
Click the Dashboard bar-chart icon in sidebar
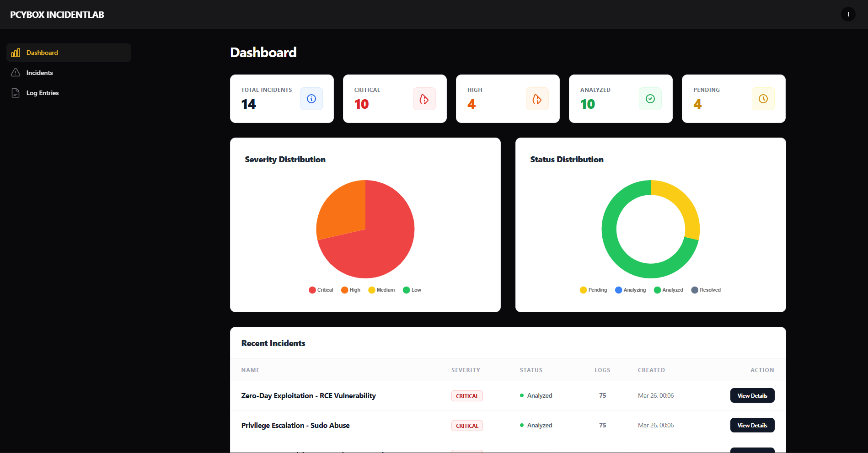pyautogui.click(x=16, y=53)
